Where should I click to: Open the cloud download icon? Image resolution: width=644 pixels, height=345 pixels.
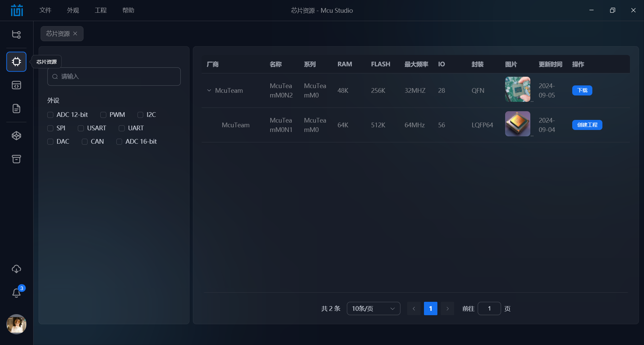pos(16,269)
